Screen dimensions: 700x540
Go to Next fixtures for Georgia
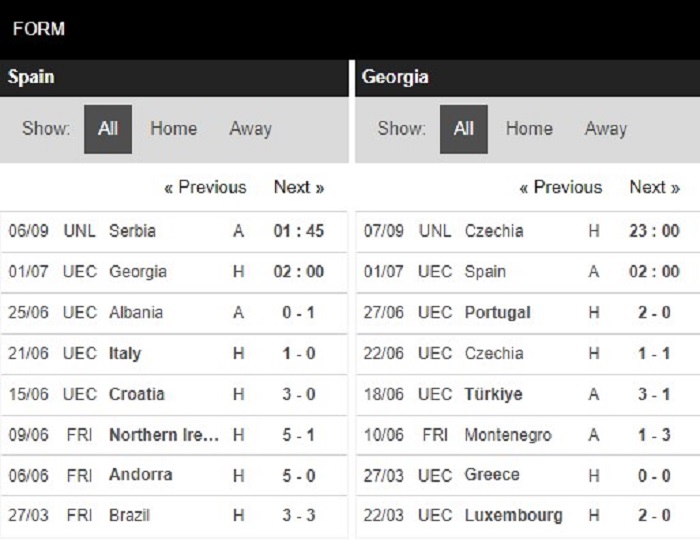point(654,187)
